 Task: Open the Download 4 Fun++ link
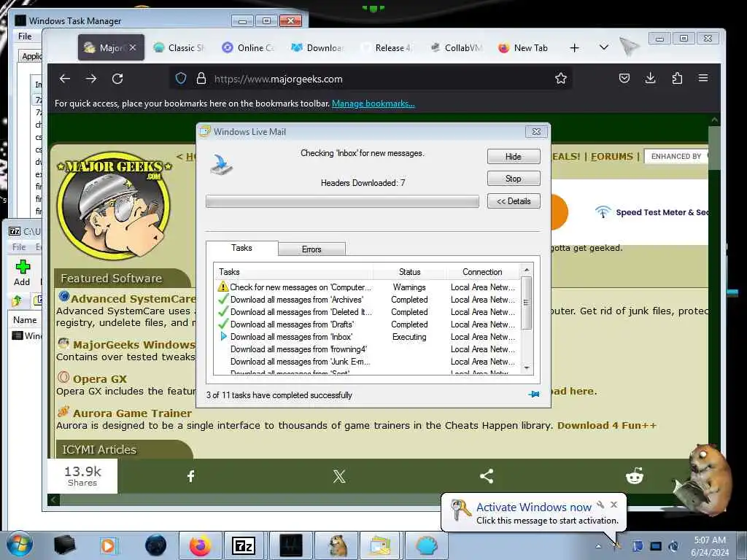(x=607, y=425)
